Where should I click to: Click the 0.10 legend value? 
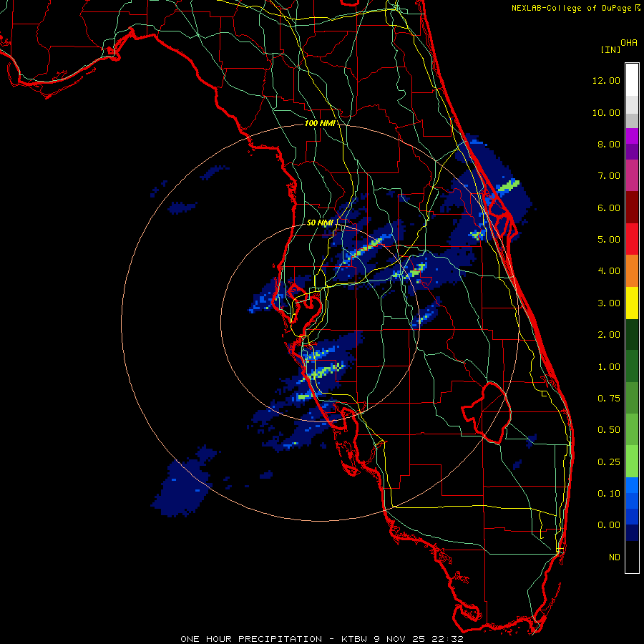tap(609, 494)
